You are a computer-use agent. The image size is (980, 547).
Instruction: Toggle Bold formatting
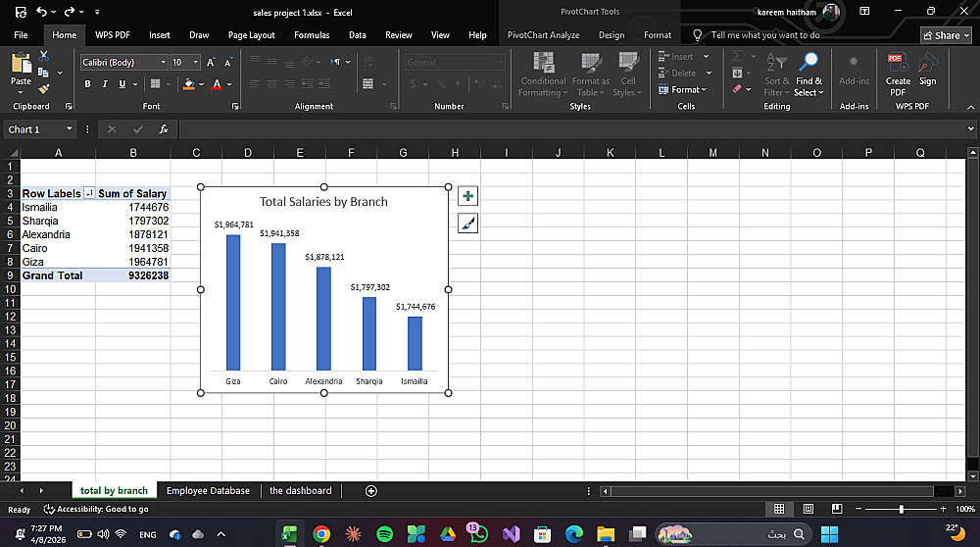click(x=89, y=84)
